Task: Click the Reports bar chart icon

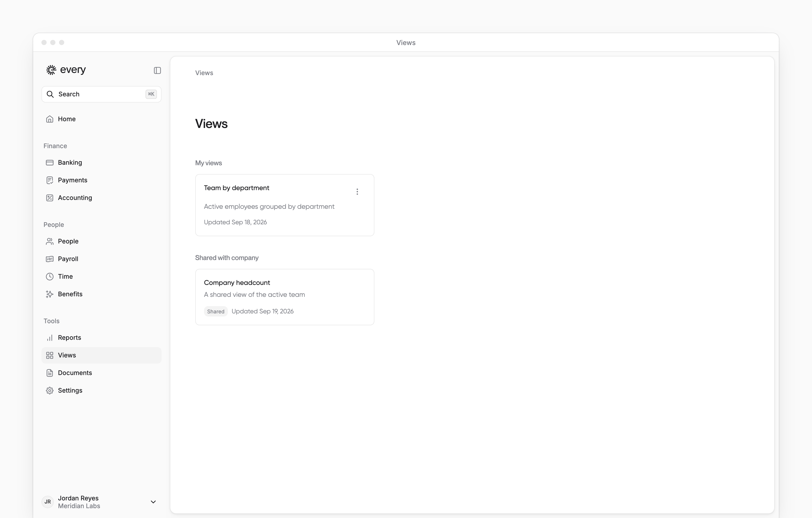Action: pyautogui.click(x=49, y=337)
